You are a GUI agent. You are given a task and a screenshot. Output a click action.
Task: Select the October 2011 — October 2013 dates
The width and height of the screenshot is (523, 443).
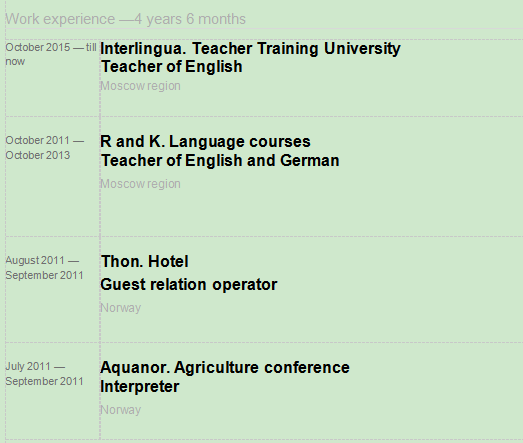(x=44, y=148)
